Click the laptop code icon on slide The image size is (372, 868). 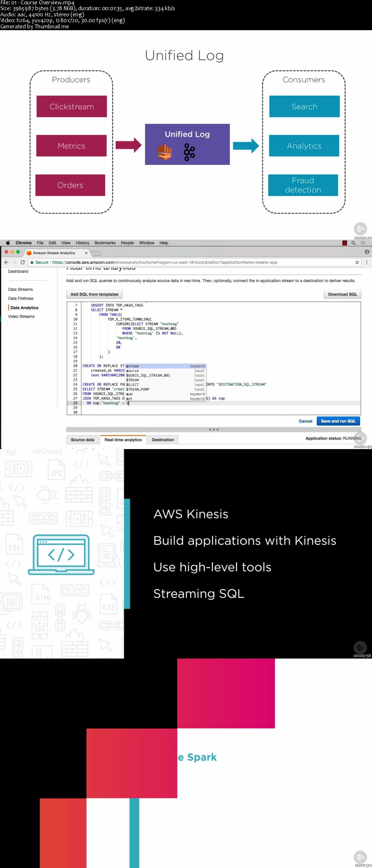coord(61,554)
